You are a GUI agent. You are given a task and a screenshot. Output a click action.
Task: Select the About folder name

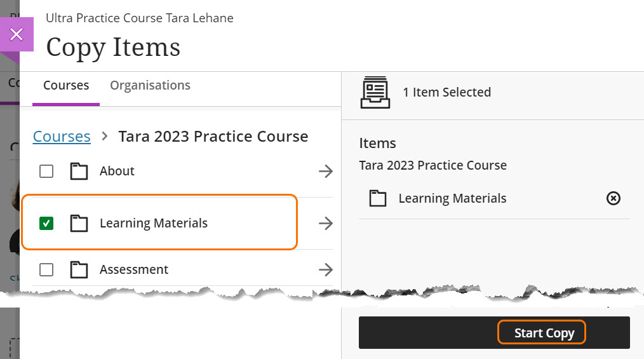tap(117, 171)
